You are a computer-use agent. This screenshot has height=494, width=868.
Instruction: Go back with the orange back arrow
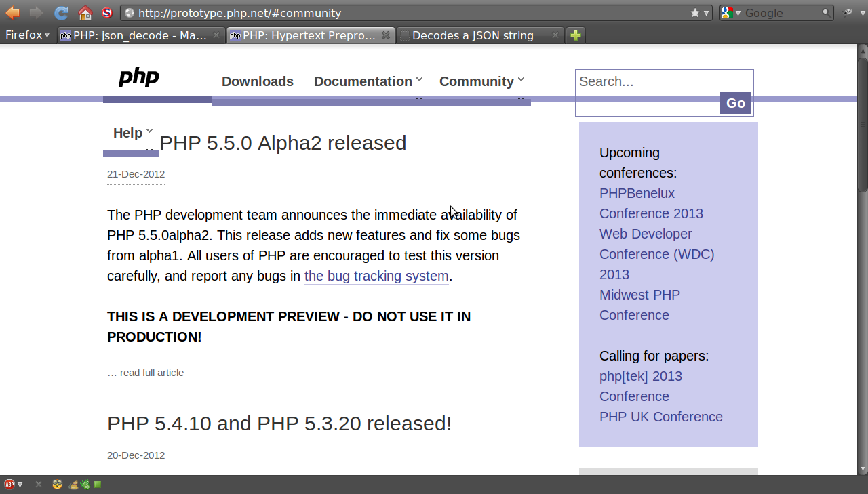[x=12, y=12]
